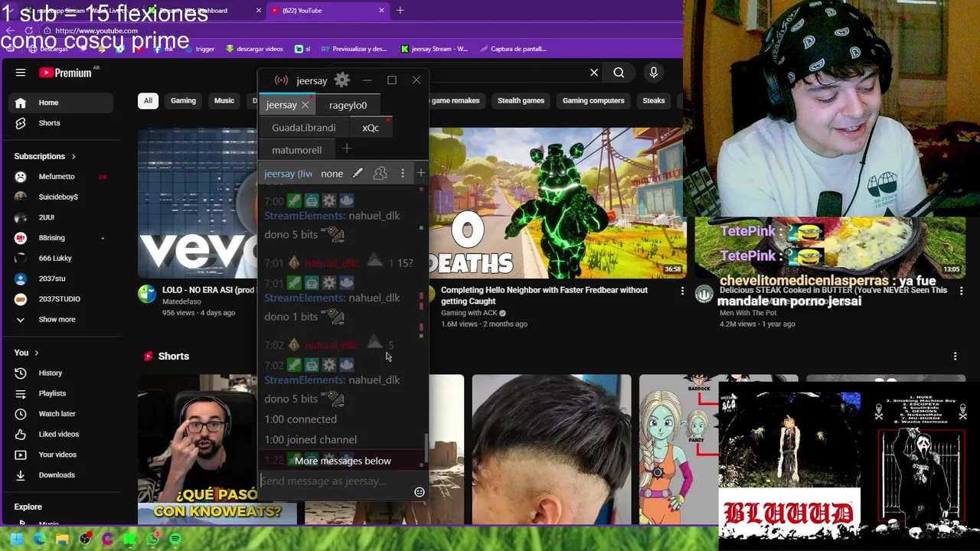This screenshot has width=980, height=551.
Task: Open options for Hello Neighbor video
Action: (x=683, y=291)
